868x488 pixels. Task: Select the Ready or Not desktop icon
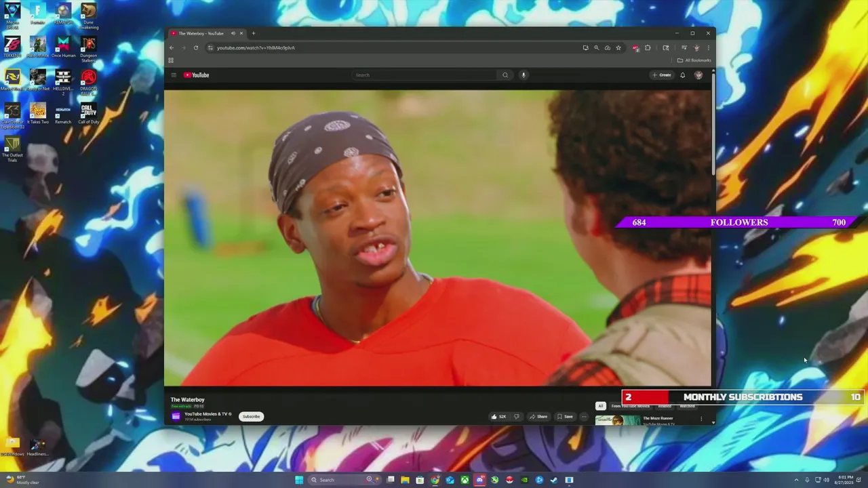(x=37, y=80)
